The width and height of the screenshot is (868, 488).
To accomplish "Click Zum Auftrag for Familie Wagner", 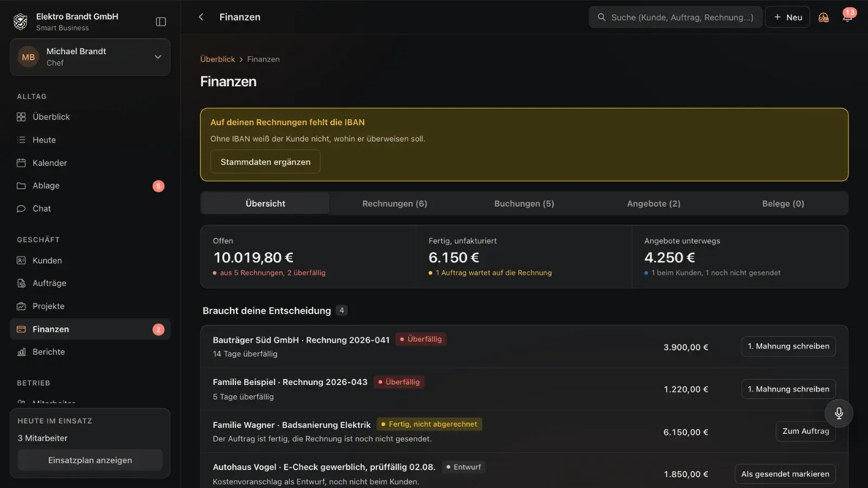I will pos(806,431).
